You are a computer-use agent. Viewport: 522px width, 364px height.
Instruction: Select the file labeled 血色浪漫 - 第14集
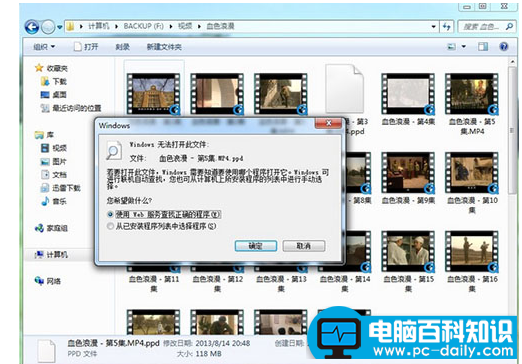pos(345,283)
